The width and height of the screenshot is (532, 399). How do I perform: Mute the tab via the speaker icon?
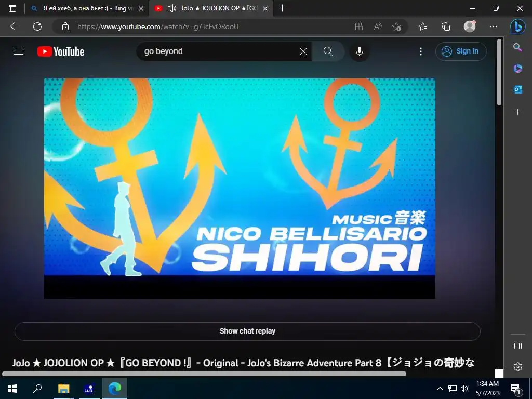tap(171, 8)
